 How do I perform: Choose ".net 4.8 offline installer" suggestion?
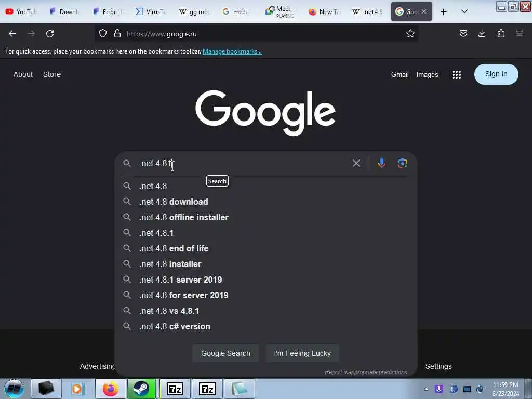point(265,217)
